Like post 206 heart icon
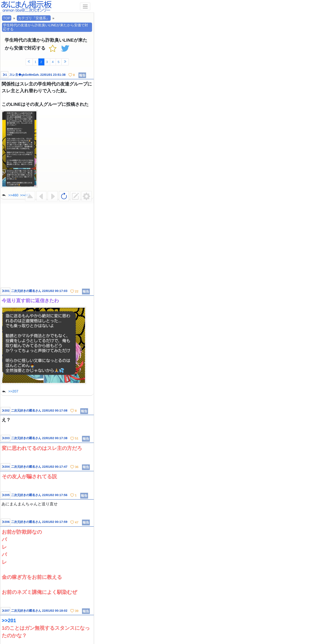 [72, 522]
